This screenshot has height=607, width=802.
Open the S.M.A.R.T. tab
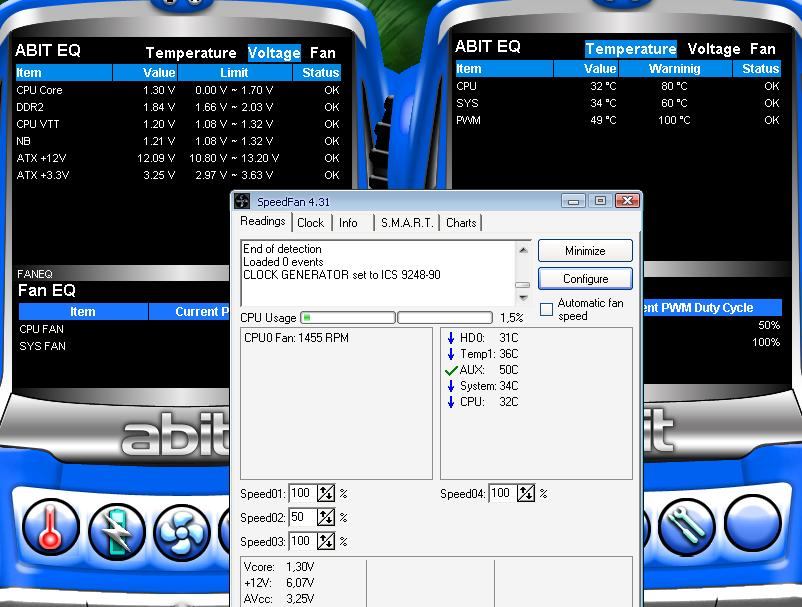coord(407,223)
